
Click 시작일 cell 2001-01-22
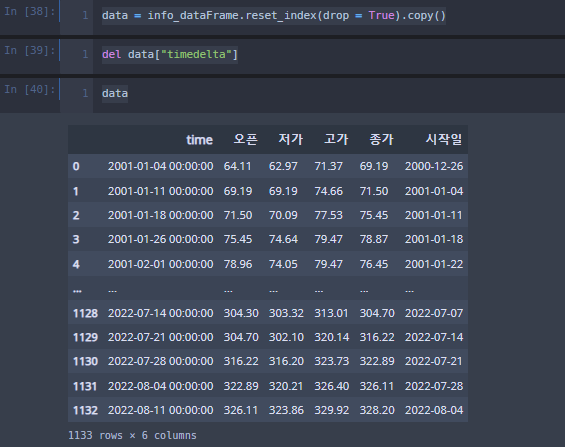(x=434, y=264)
